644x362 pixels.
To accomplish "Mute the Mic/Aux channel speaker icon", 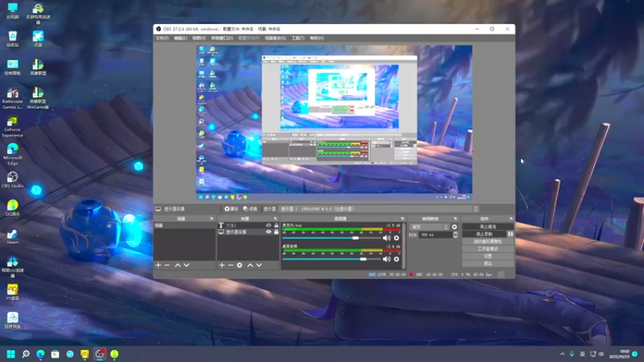I will coord(386,238).
